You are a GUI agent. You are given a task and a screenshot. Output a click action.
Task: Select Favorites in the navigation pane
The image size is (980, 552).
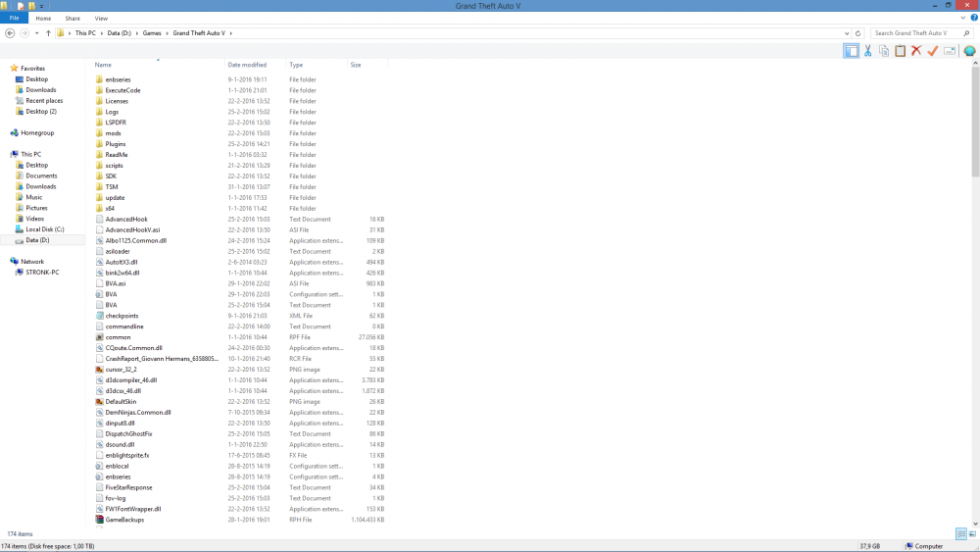click(x=32, y=68)
